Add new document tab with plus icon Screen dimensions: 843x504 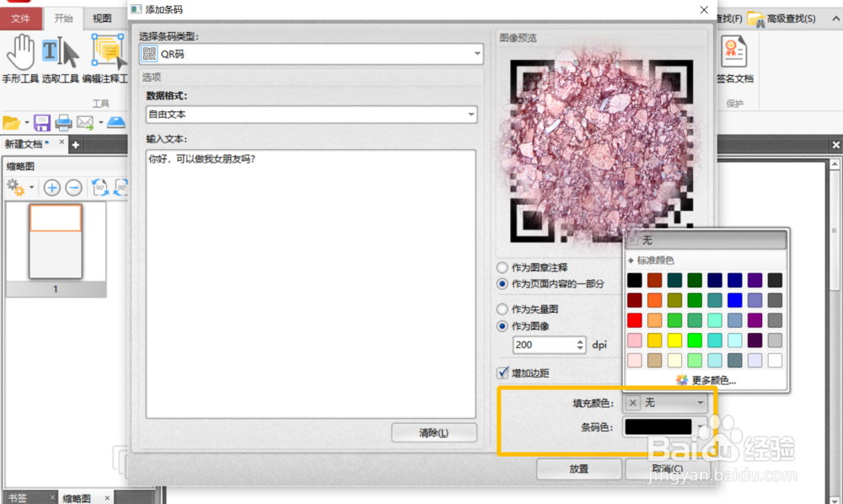76,144
